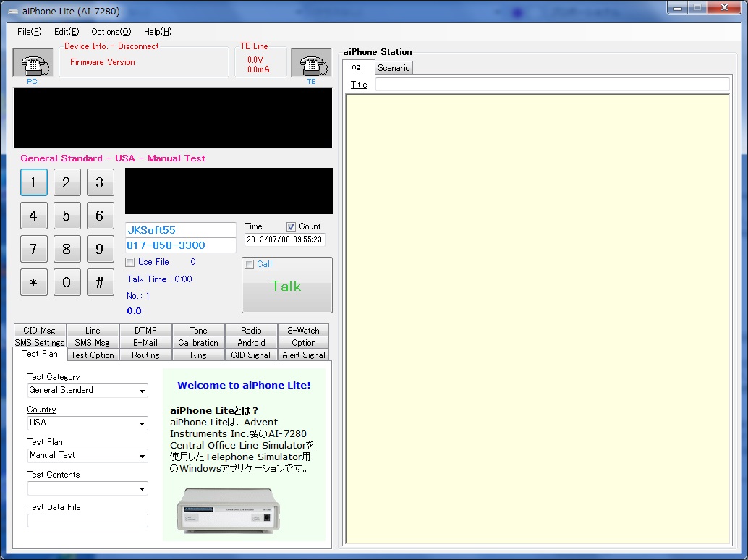Dial keypad digit 0
The image size is (748, 560).
click(67, 282)
